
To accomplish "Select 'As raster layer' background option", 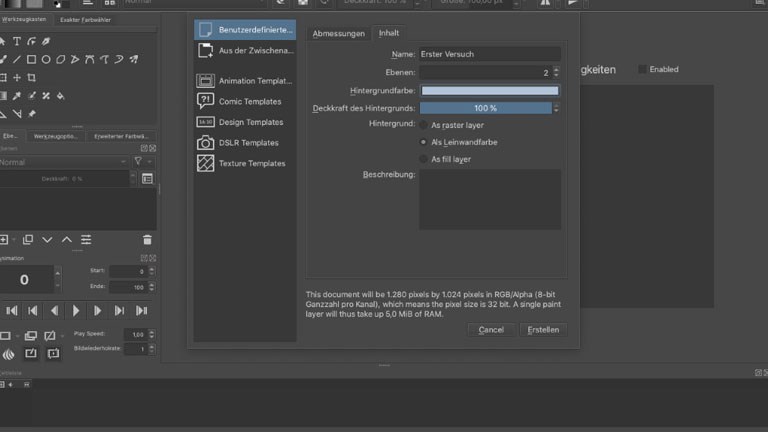I will pos(424,125).
